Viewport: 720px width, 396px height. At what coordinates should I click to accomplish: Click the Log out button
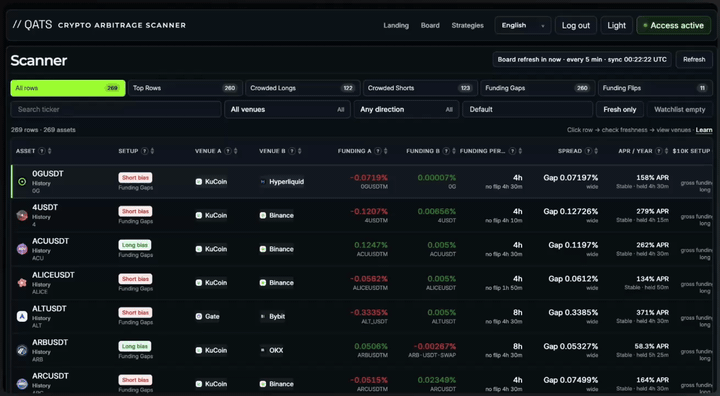tap(576, 25)
